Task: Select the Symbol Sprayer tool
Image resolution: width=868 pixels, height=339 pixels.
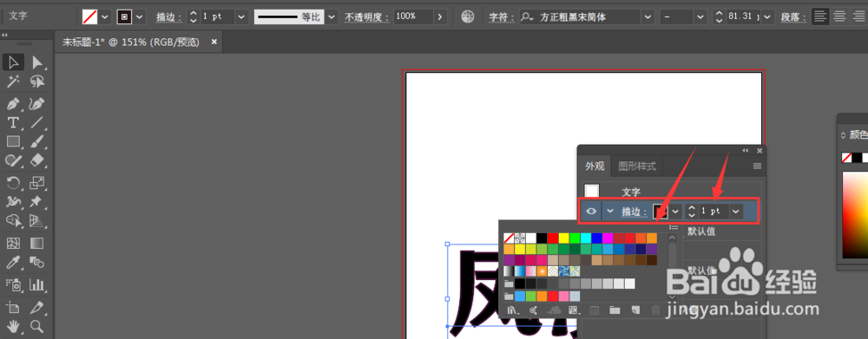Action: tap(13, 284)
